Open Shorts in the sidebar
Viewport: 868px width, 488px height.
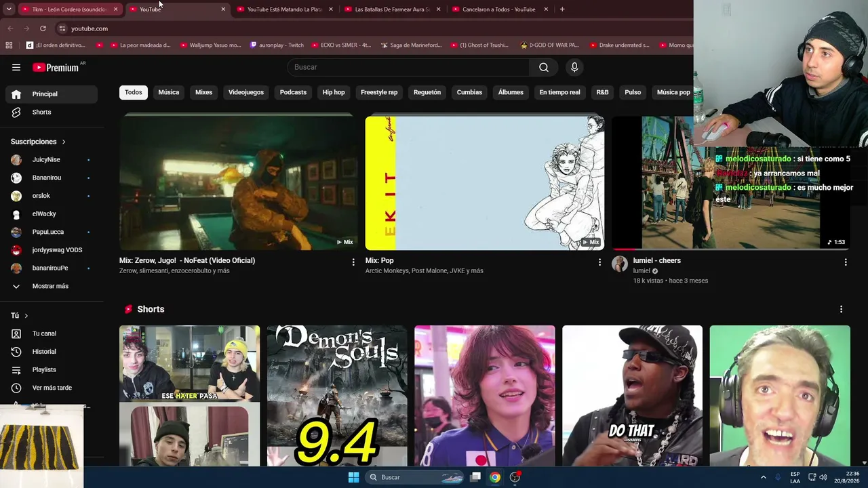pyautogui.click(x=52, y=112)
